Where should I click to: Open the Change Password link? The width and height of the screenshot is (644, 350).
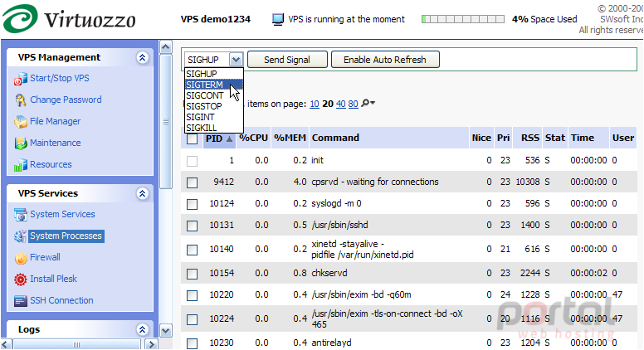pos(66,100)
